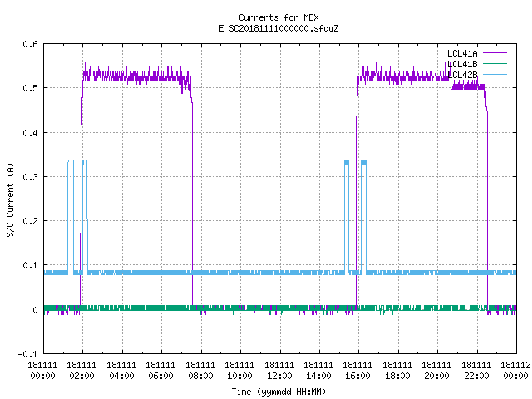Click the x-axis tick 181111 18:00
Viewport: 532px width, 399px height.
coord(397,371)
